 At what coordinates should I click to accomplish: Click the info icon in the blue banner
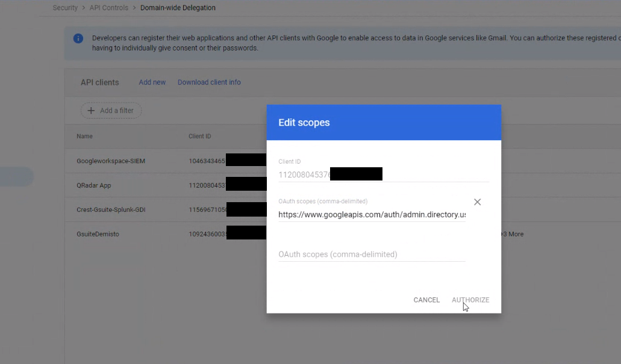[x=78, y=39]
